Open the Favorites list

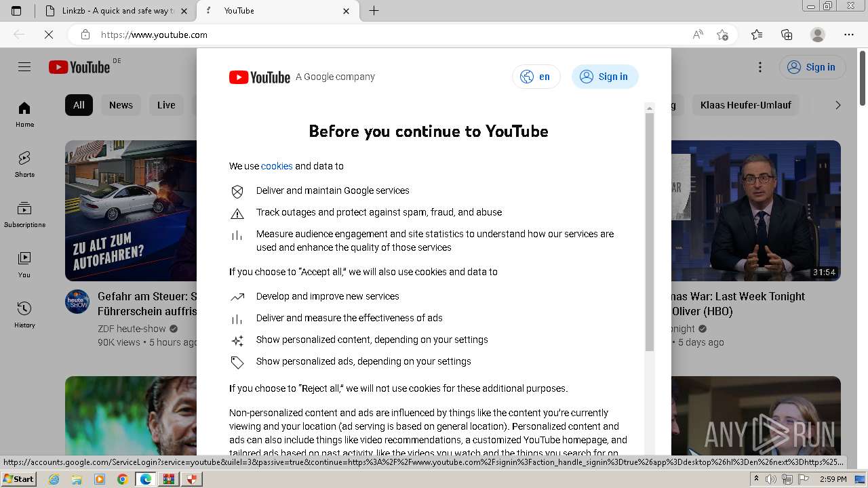point(757,35)
